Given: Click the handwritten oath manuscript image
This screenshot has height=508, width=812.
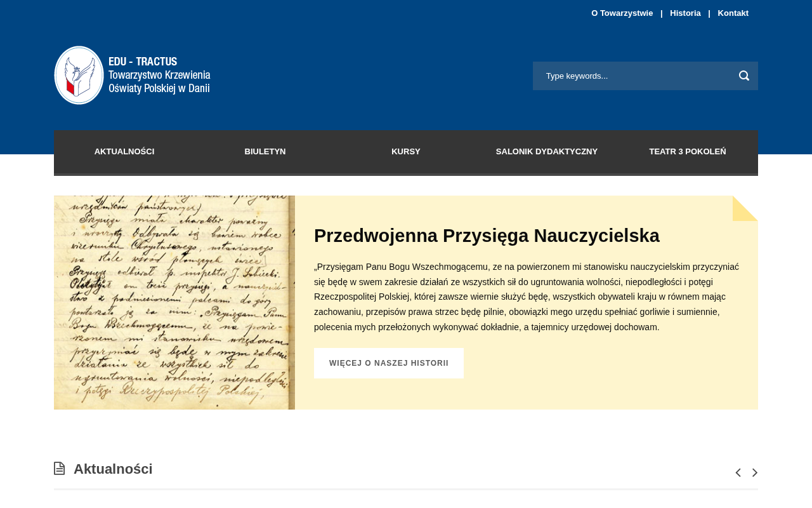Looking at the screenshot, I should pos(174,302).
